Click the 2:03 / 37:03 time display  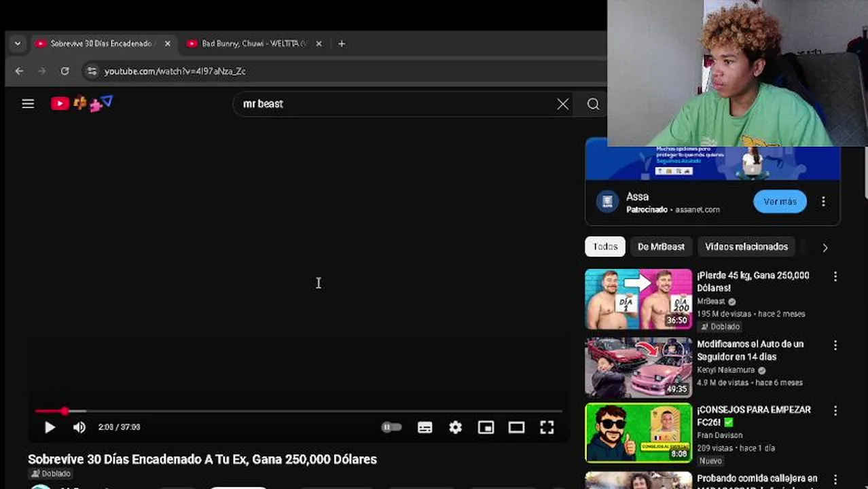(x=119, y=427)
